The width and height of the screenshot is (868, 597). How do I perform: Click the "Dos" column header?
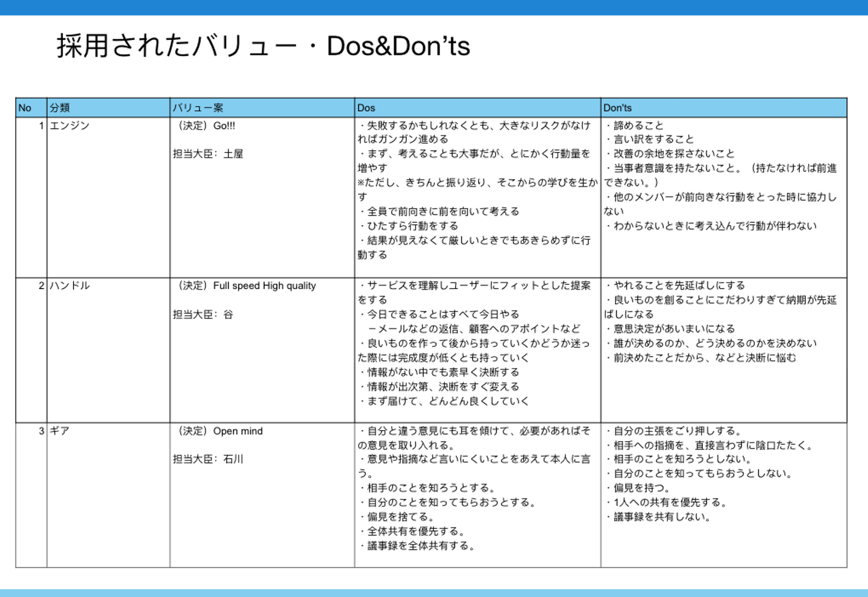(x=477, y=108)
